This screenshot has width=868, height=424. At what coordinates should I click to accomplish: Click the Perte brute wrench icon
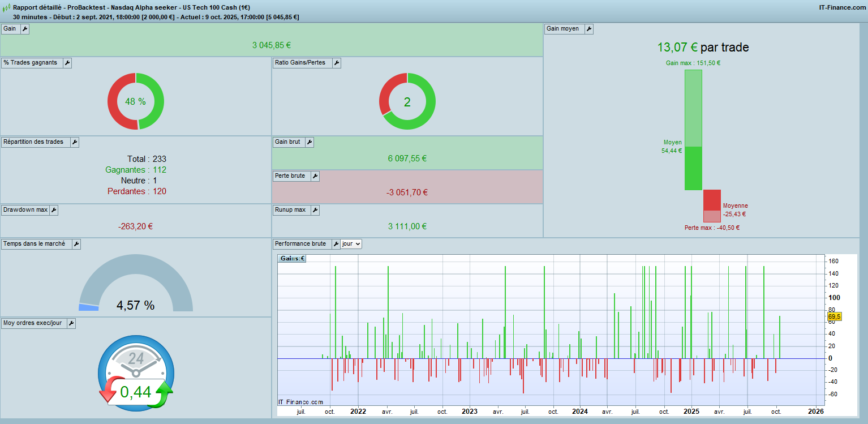pos(315,176)
